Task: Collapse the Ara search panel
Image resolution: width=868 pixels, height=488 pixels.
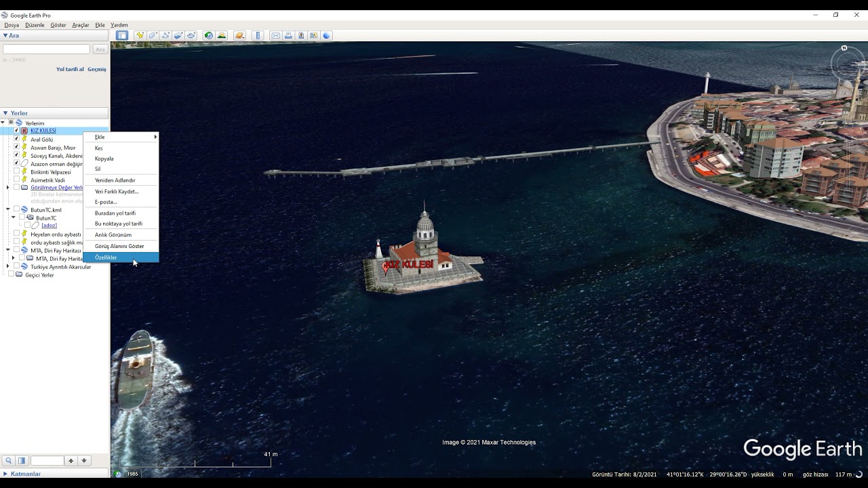Action: (x=5, y=35)
